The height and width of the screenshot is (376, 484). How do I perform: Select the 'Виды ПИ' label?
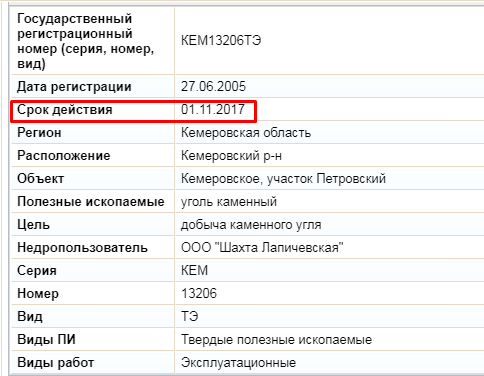[x=46, y=339]
